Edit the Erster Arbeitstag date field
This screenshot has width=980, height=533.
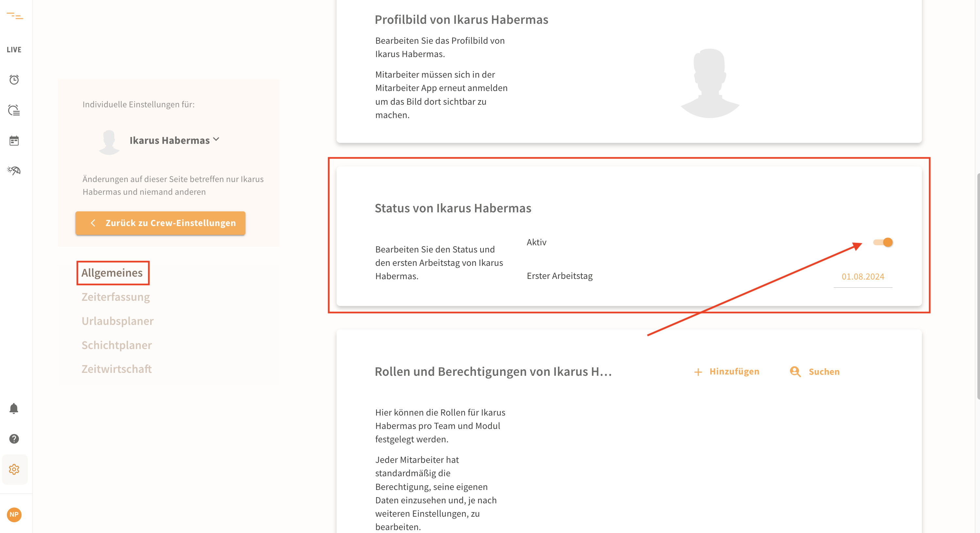point(862,277)
